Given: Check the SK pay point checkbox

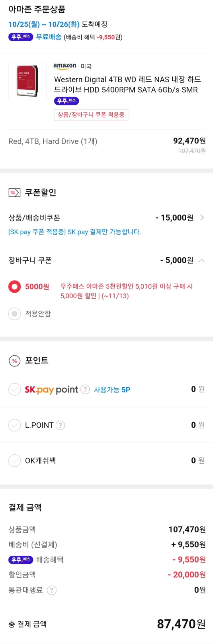Looking at the screenshot, I should [14, 390].
